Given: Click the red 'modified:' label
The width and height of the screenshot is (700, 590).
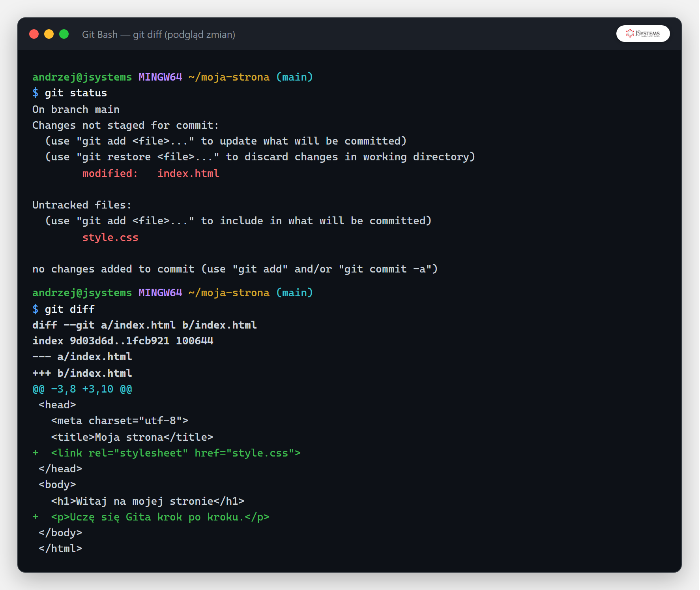Looking at the screenshot, I should (110, 173).
